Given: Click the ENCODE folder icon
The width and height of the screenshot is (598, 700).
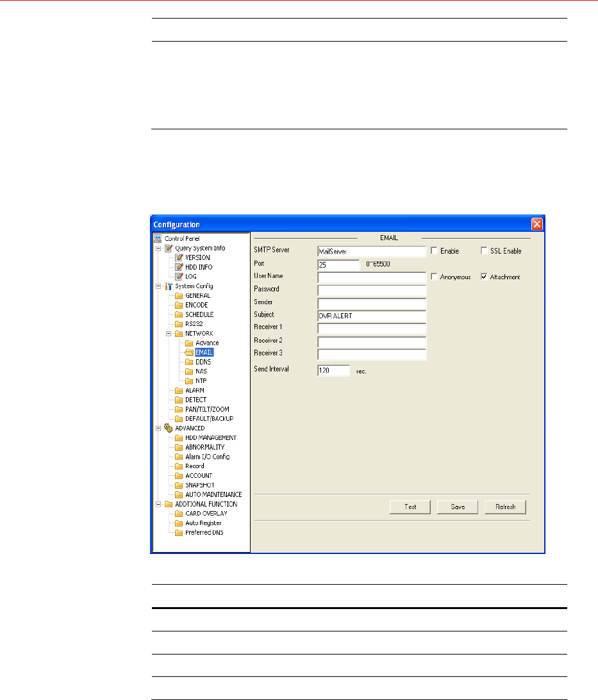Looking at the screenshot, I should (179, 305).
